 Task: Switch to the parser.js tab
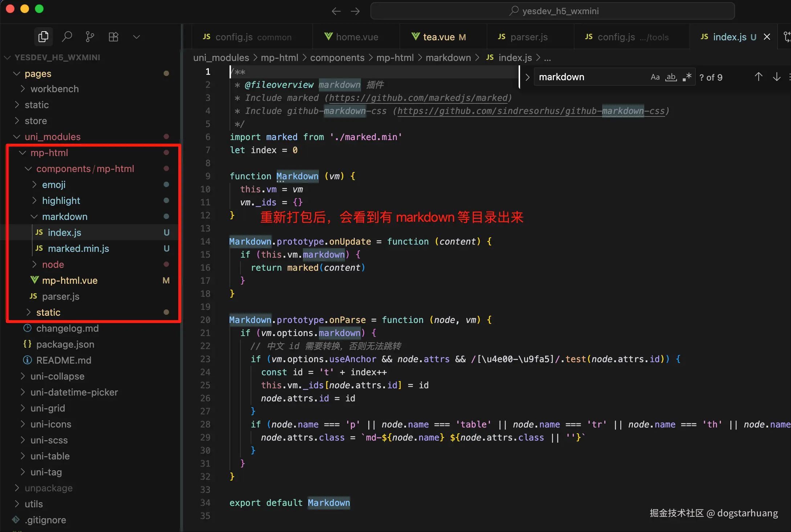[x=529, y=37]
